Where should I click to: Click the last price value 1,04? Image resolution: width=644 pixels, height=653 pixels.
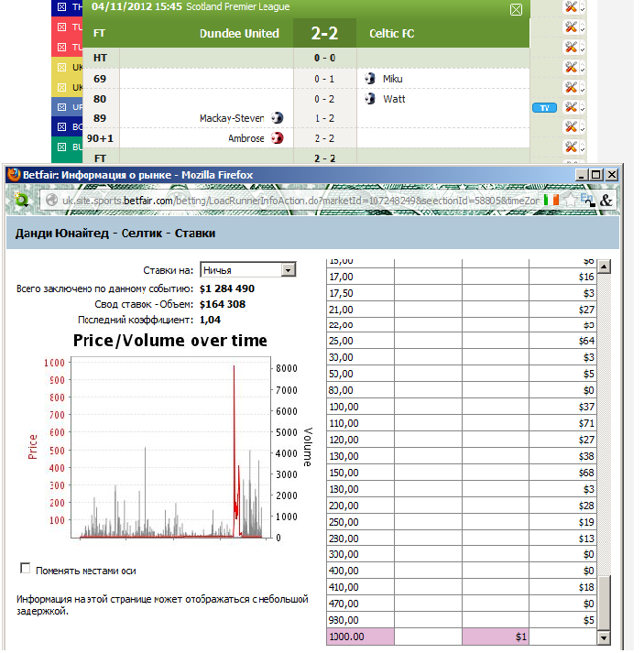[210, 320]
